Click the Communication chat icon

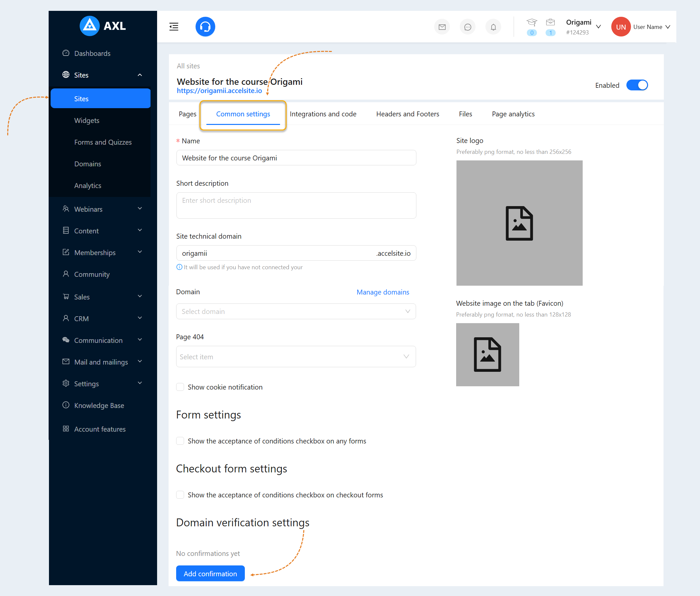(x=66, y=340)
